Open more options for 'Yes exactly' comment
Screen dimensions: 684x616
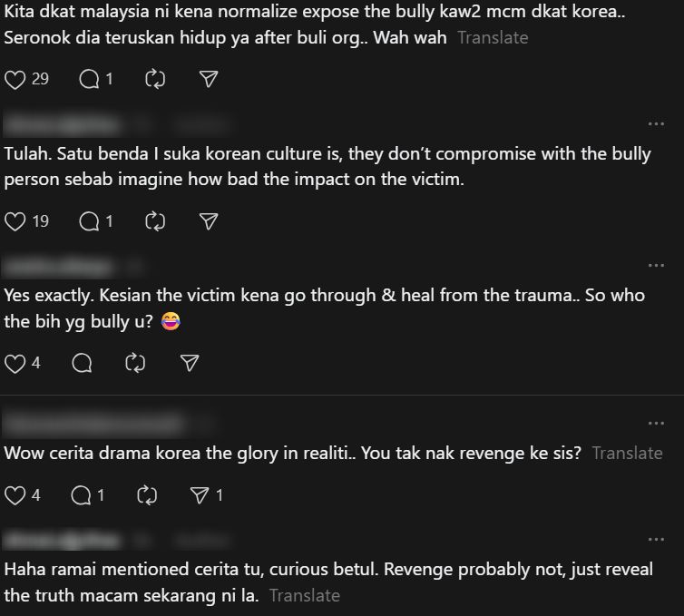tap(656, 266)
